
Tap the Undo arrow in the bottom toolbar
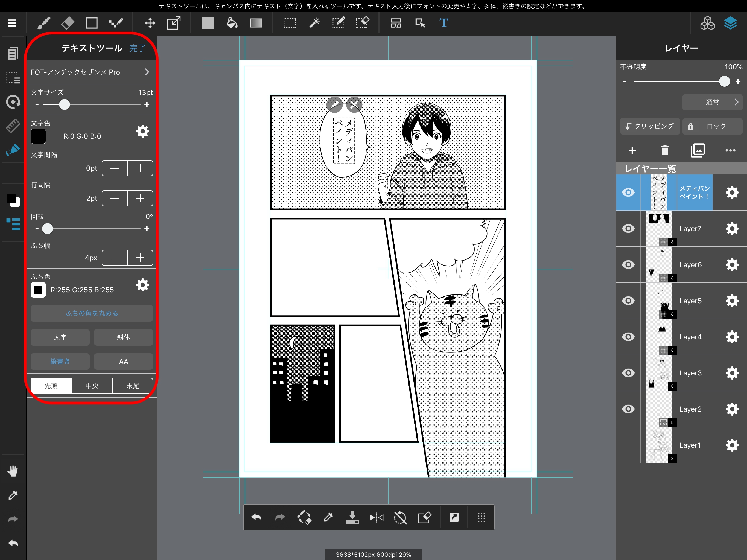(256, 517)
